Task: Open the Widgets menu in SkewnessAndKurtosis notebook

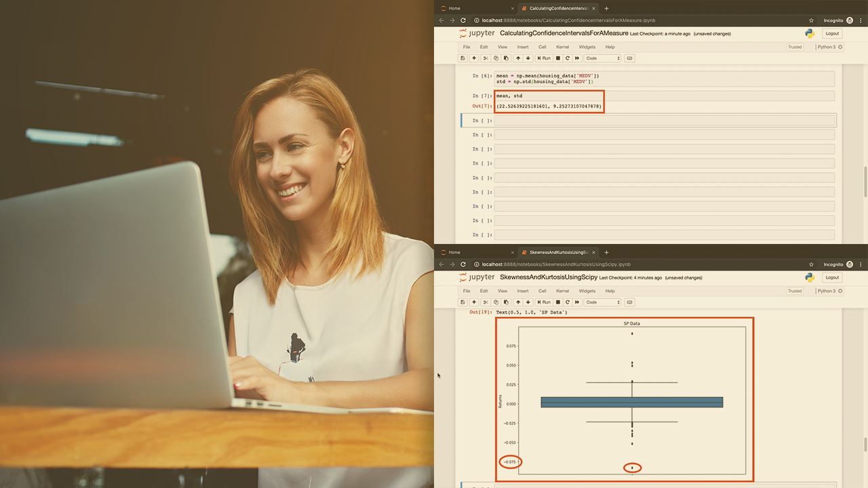Action: click(587, 291)
